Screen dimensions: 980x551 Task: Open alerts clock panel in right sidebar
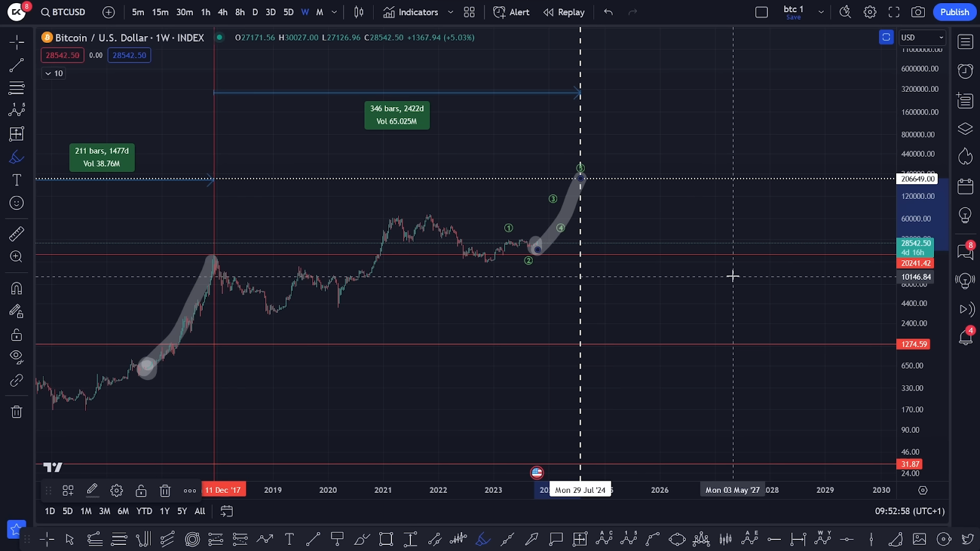(x=965, y=72)
